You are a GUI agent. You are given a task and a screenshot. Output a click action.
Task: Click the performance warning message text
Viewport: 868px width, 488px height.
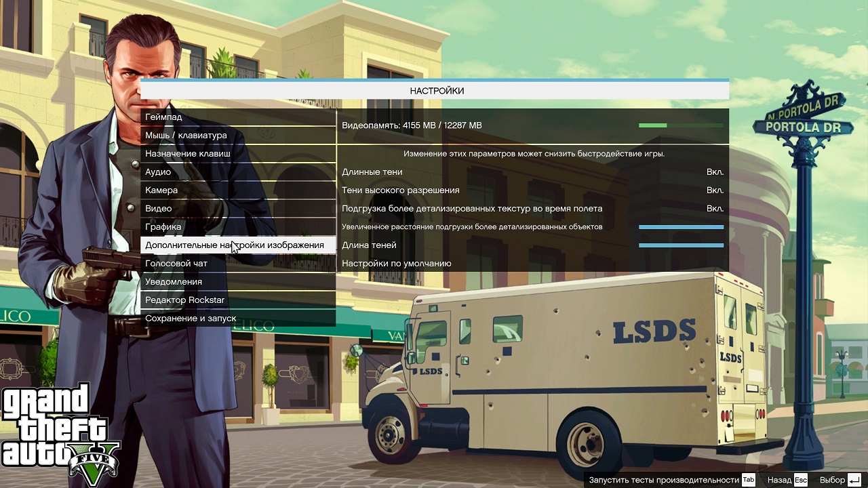(x=534, y=154)
